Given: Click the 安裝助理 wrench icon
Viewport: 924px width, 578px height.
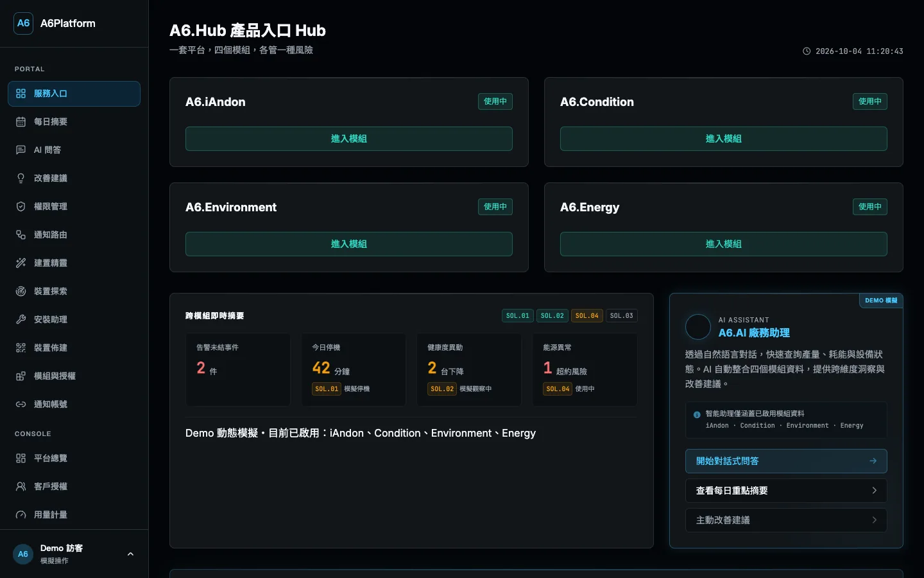Looking at the screenshot, I should point(21,320).
